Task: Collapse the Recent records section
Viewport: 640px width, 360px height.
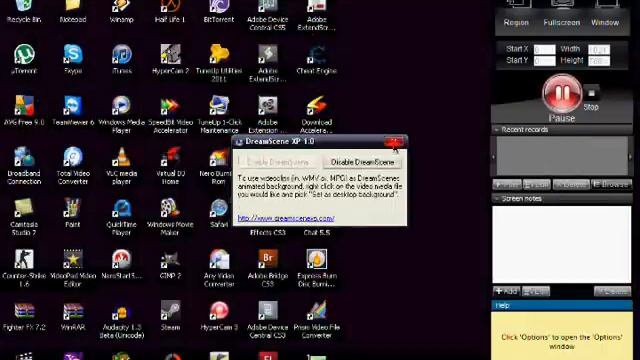Action: pyautogui.click(x=497, y=130)
